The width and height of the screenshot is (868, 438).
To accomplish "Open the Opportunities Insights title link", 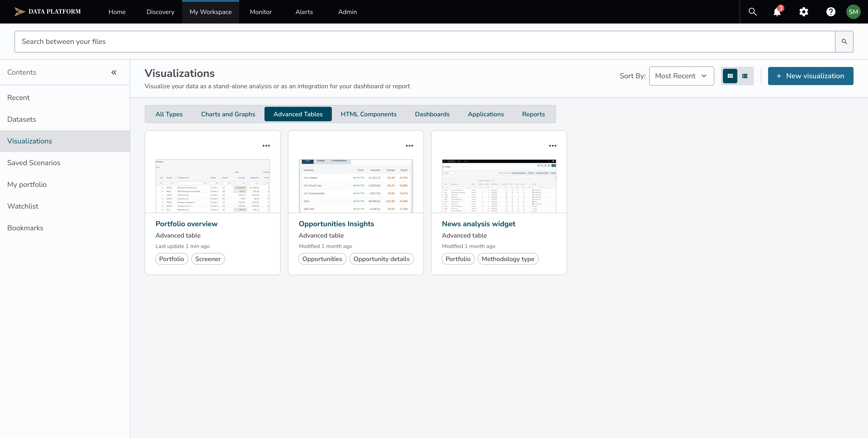I will click(x=336, y=224).
